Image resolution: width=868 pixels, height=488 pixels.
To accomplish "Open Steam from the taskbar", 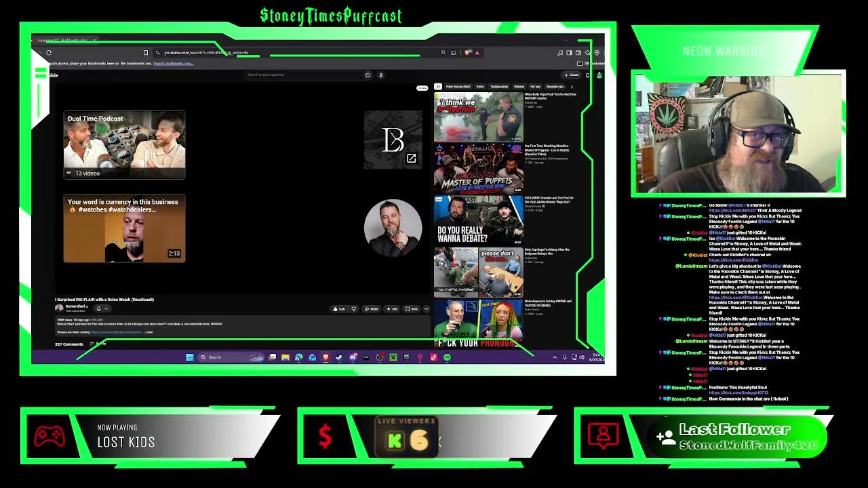I will click(x=339, y=357).
